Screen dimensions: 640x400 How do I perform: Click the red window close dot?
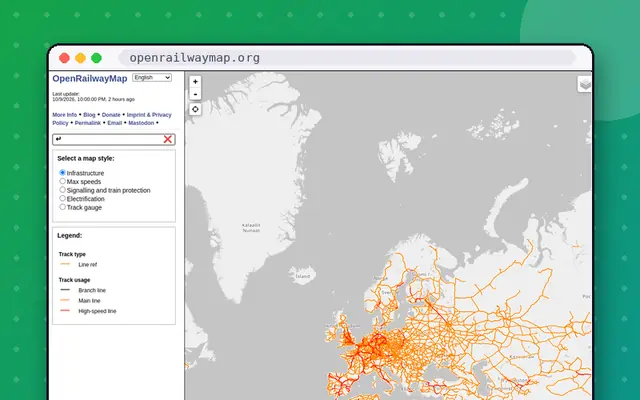click(64, 58)
